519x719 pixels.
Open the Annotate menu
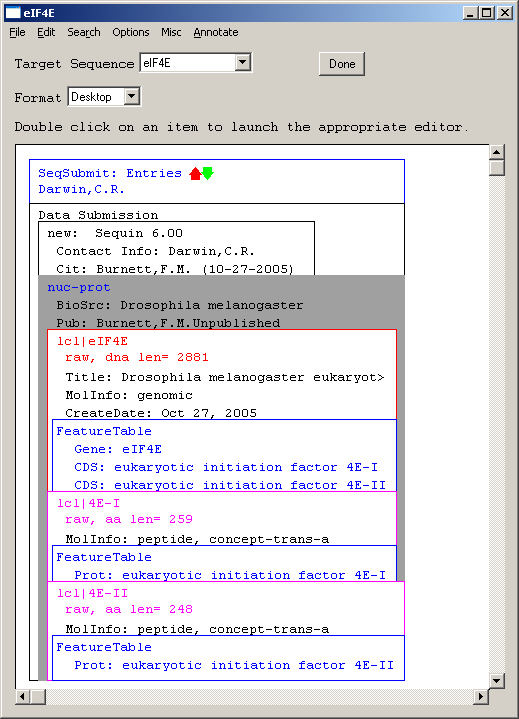(x=215, y=33)
